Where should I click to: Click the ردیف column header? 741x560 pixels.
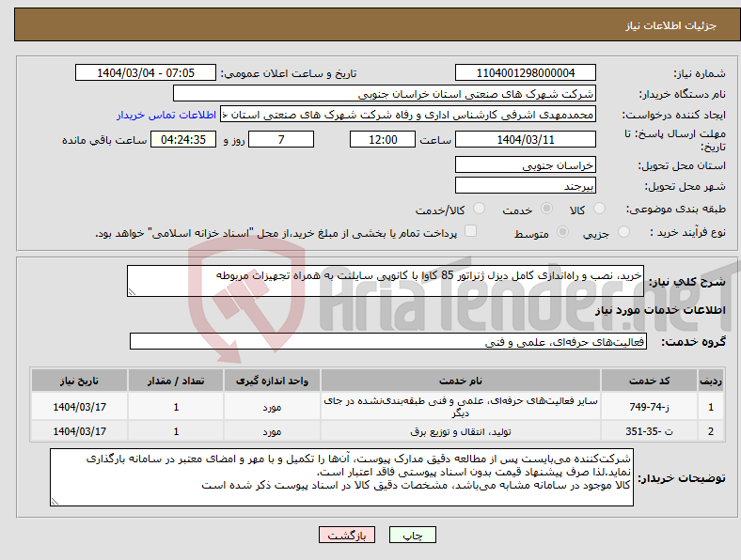click(711, 381)
